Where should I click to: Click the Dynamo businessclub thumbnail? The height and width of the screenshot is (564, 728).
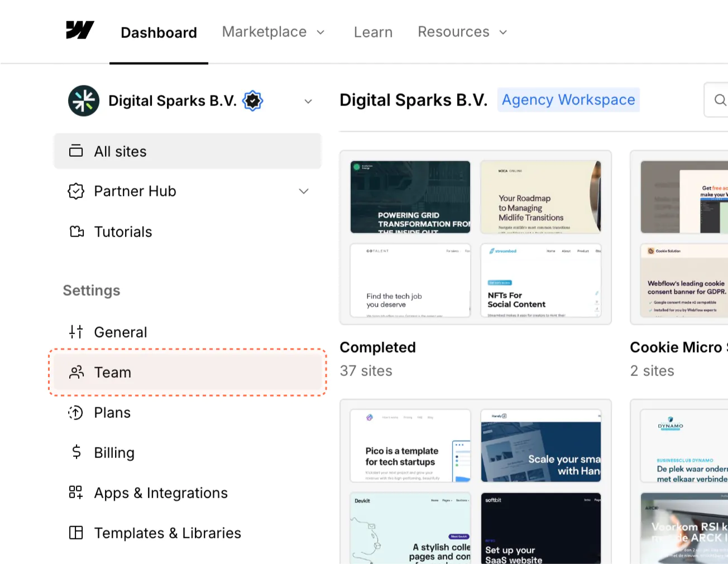point(684,446)
